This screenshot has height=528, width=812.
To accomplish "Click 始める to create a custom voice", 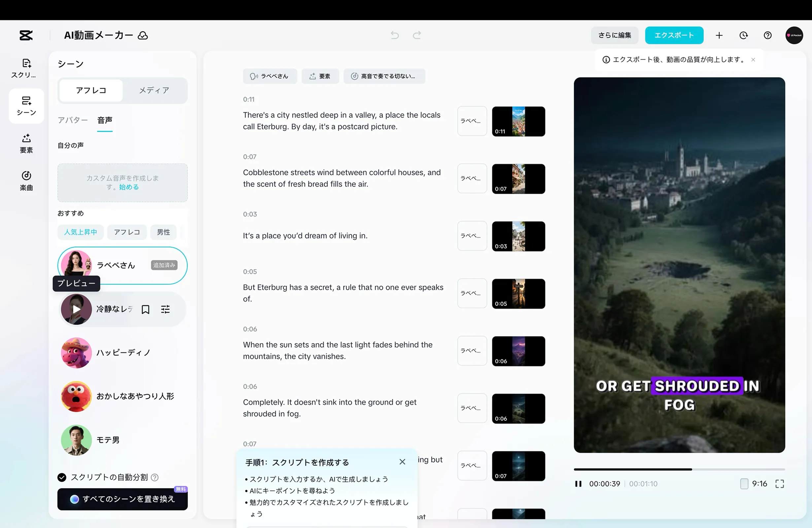I will (129, 187).
